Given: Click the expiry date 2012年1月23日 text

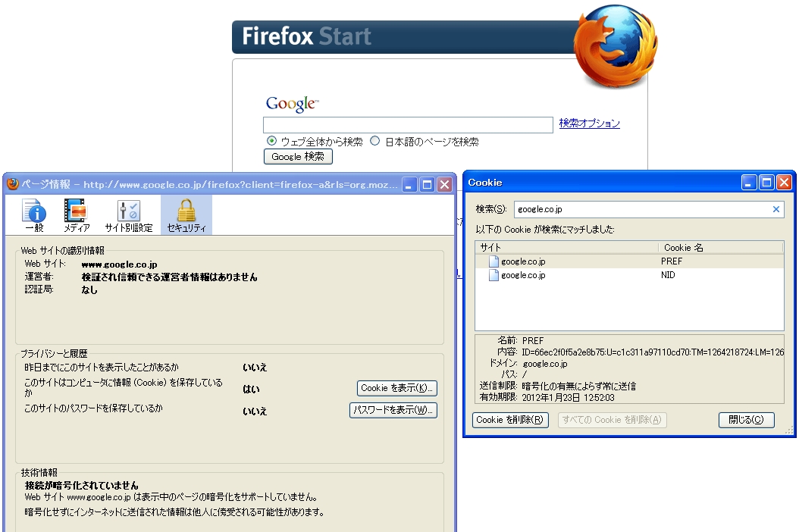Looking at the screenshot, I should (568, 397).
